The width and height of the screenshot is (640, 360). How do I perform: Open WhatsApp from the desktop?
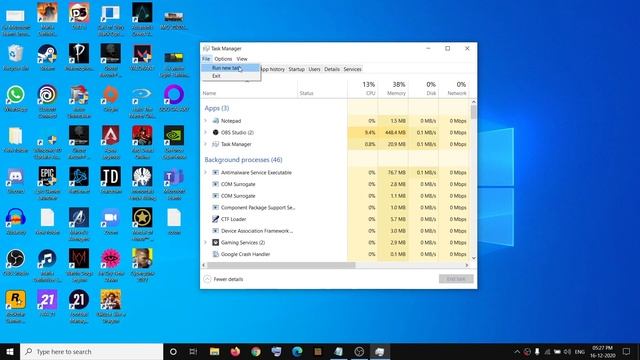(16, 98)
